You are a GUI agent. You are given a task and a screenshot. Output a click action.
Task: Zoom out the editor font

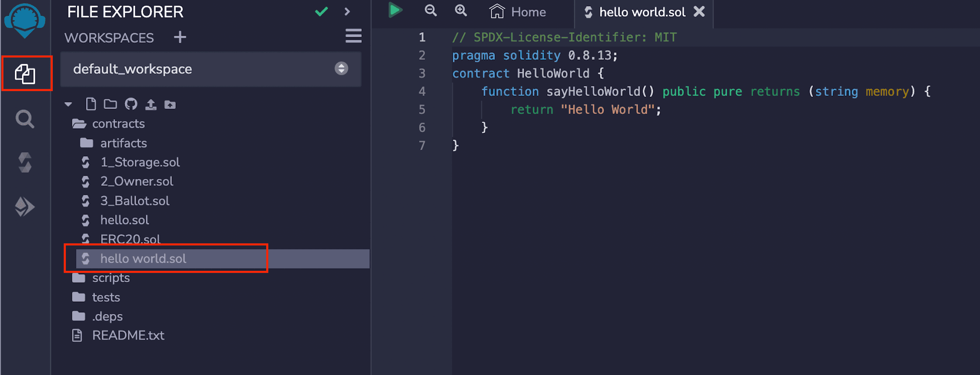431,10
